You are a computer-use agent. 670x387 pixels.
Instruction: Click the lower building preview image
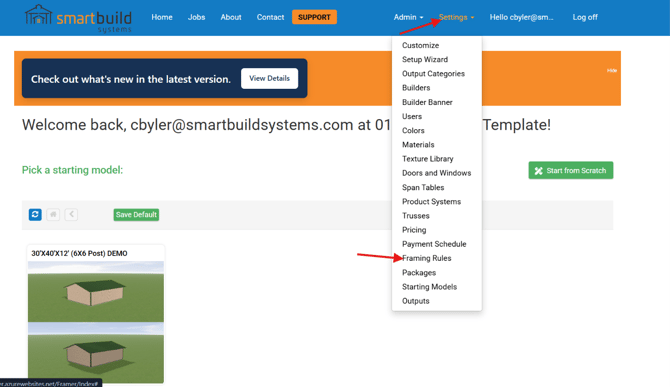click(96, 353)
